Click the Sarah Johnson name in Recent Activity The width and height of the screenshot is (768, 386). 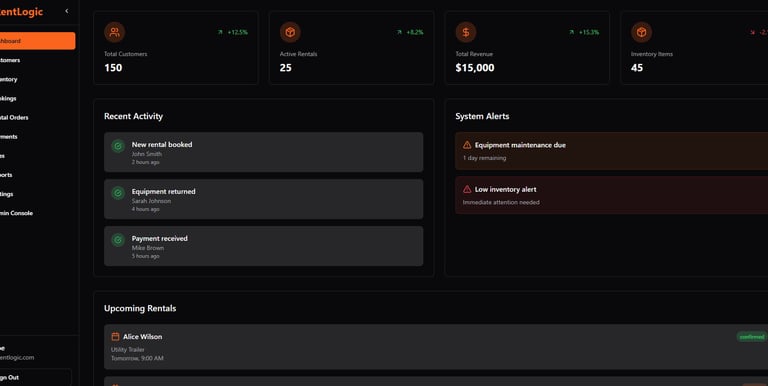click(x=151, y=201)
